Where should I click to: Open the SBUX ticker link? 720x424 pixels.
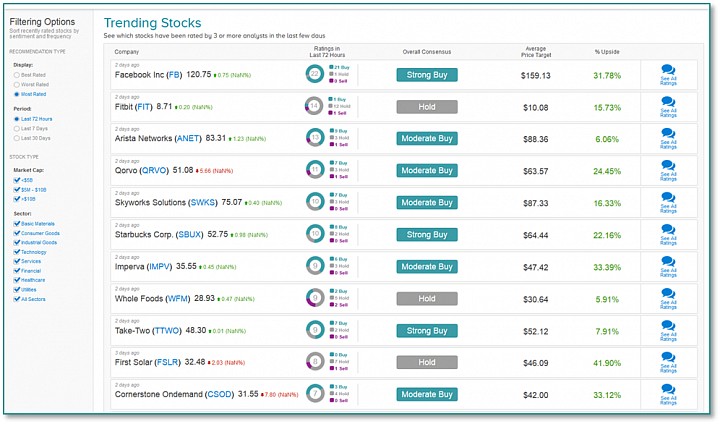tap(190, 235)
